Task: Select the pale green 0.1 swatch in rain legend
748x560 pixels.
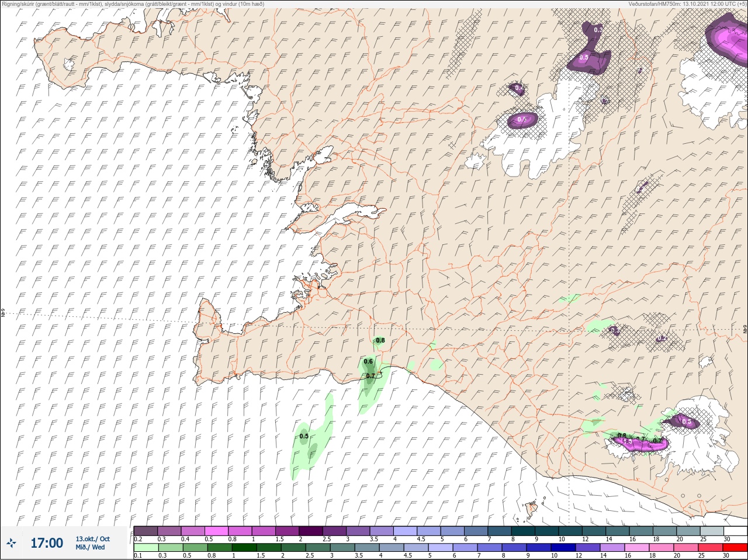Action: click(x=146, y=548)
